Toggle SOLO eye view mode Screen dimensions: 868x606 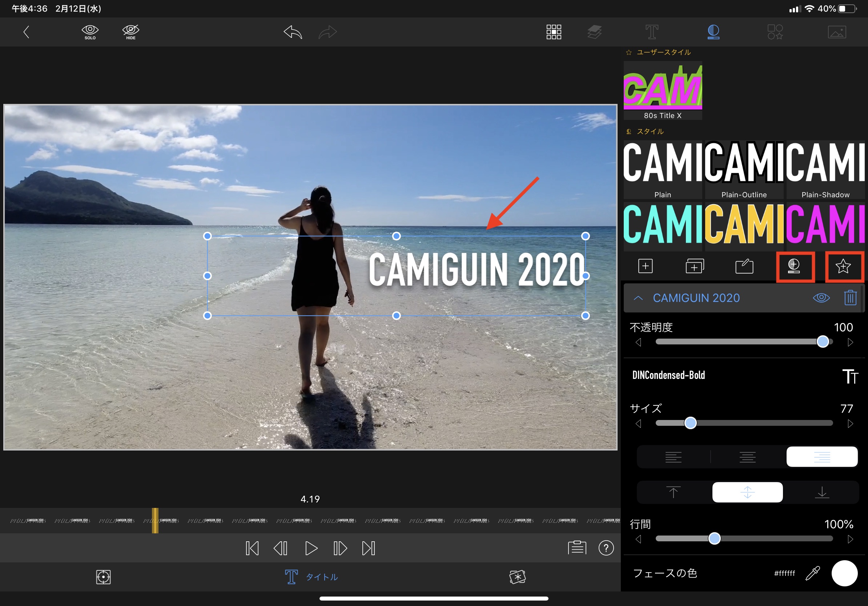pyautogui.click(x=90, y=32)
